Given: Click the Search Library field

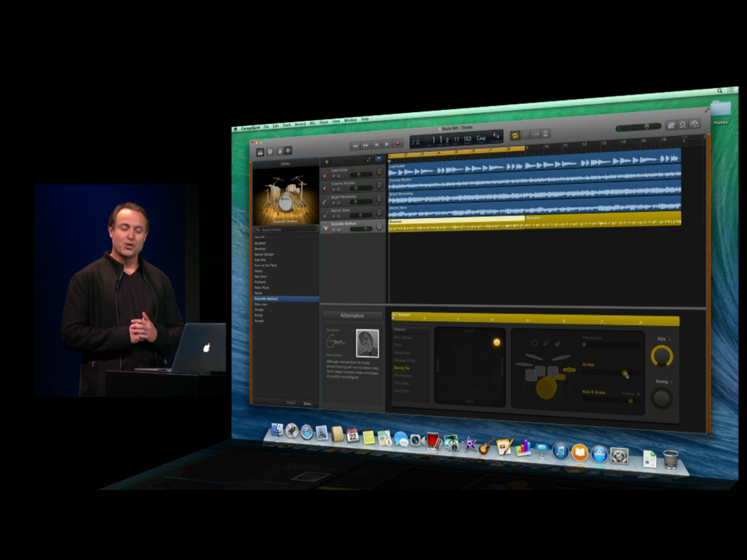Looking at the screenshot, I should click(x=286, y=230).
